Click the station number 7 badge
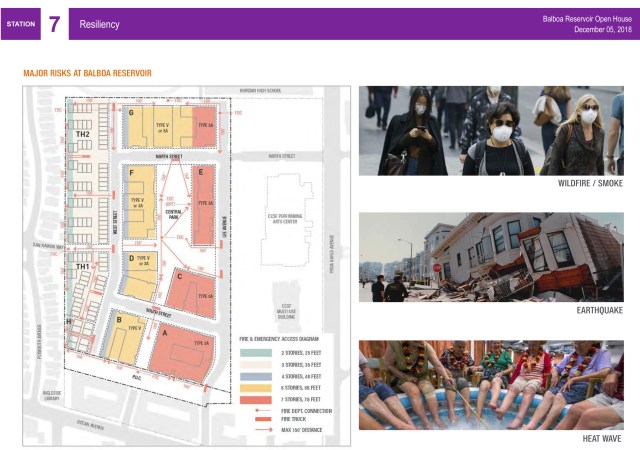This screenshot has height=450, width=640. [54, 24]
